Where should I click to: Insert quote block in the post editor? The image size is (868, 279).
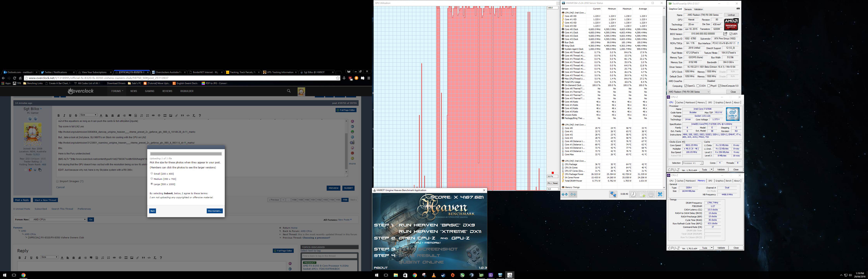(182, 116)
